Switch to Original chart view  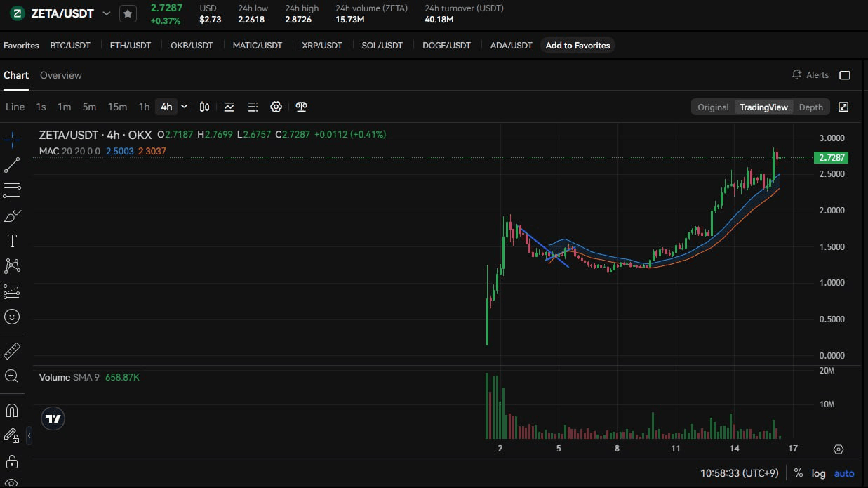713,107
